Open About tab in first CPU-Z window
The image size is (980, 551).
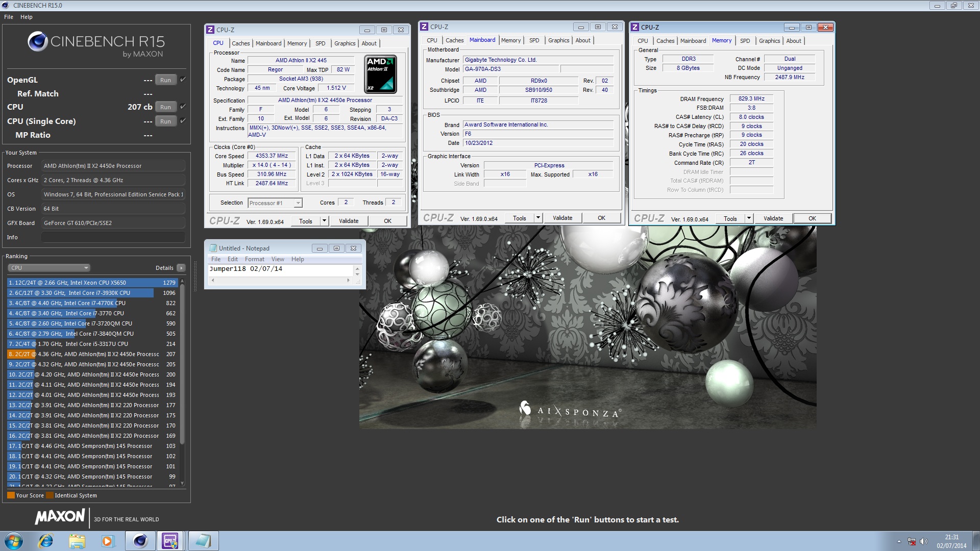click(369, 43)
